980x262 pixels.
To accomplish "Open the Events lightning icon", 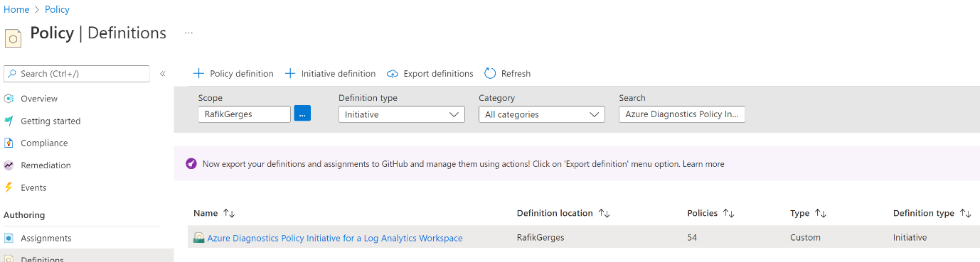I will point(9,187).
